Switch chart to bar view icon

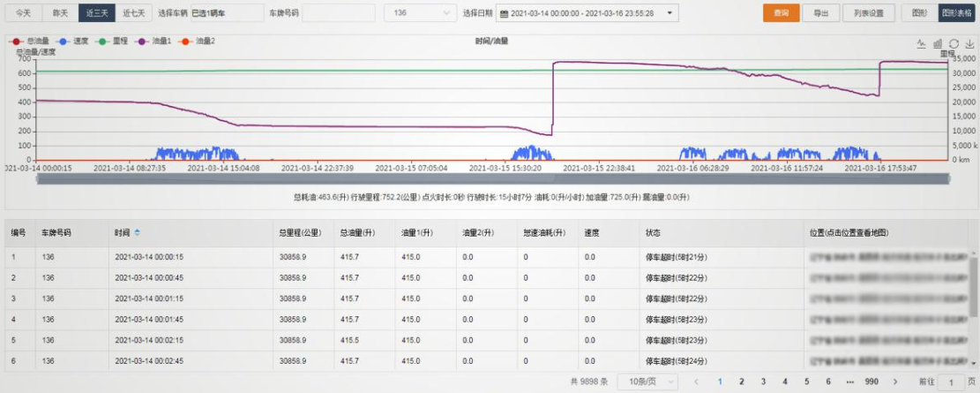[938, 42]
